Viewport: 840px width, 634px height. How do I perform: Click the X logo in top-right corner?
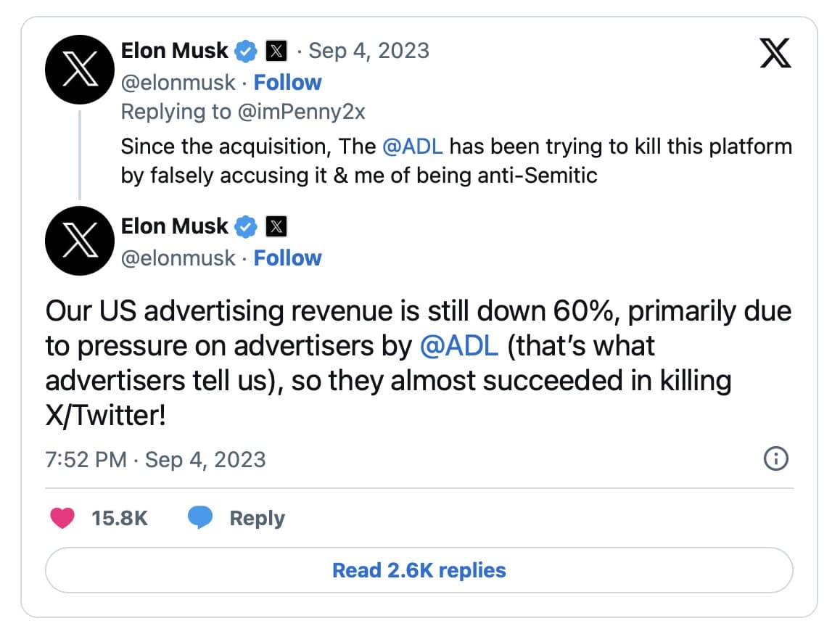[x=775, y=54]
